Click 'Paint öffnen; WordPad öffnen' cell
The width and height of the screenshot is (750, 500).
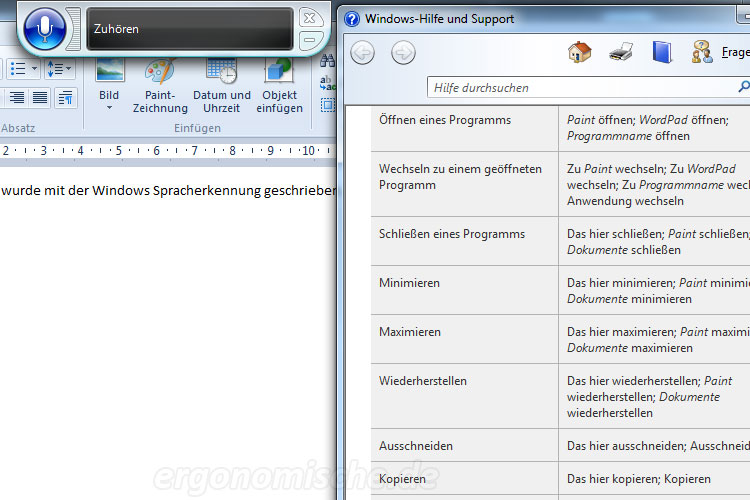point(654,128)
